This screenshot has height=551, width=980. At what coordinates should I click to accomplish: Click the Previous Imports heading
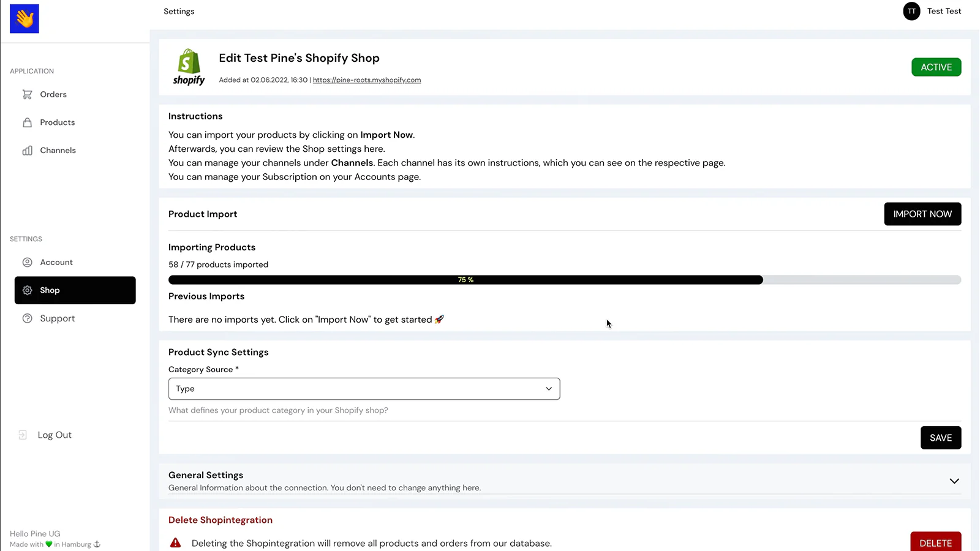tap(206, 296)
